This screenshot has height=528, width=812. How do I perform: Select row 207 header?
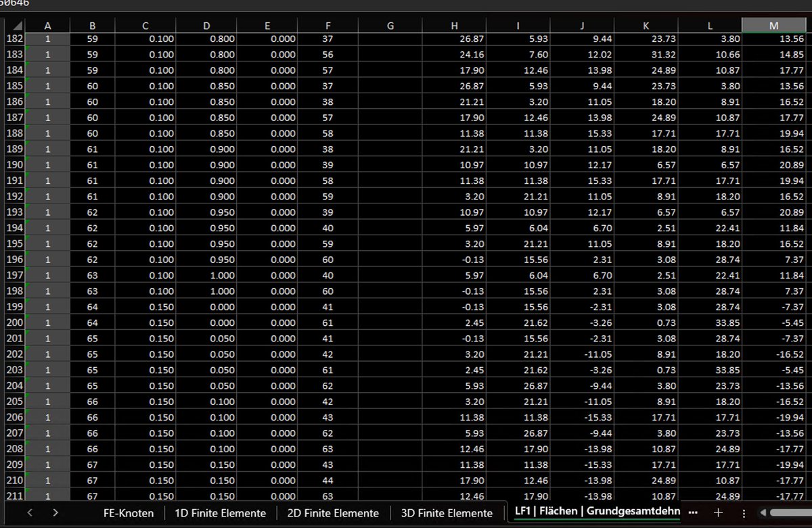[14, 433]
